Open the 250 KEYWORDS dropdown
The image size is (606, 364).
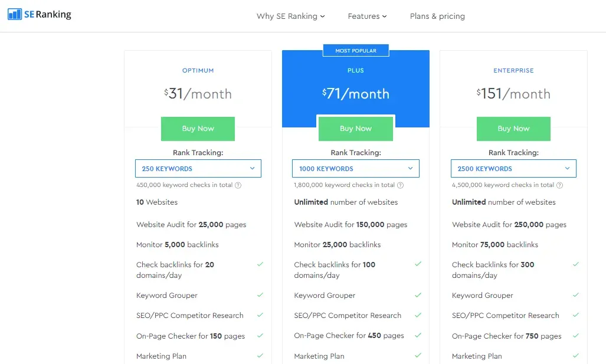click(x=198, y=168)
